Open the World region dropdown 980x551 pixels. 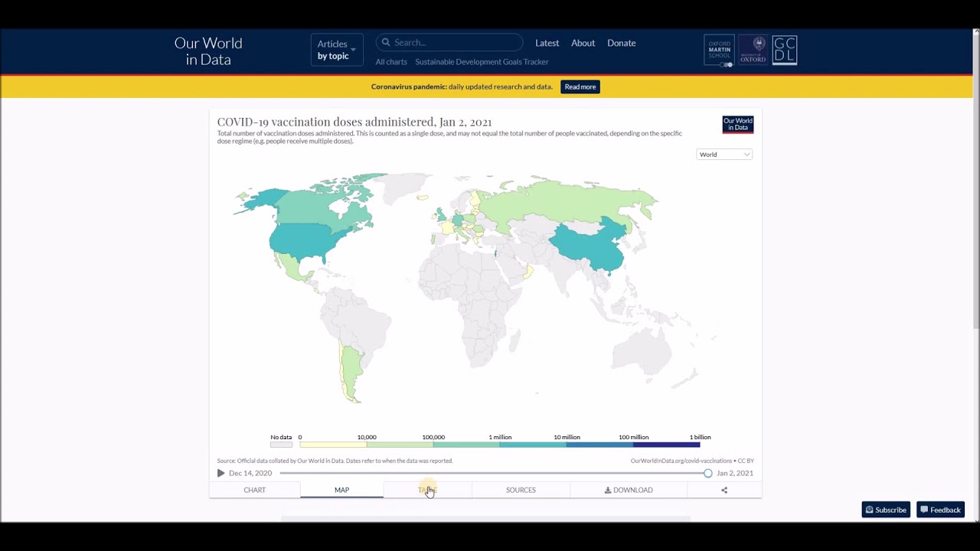click(724, 155)
